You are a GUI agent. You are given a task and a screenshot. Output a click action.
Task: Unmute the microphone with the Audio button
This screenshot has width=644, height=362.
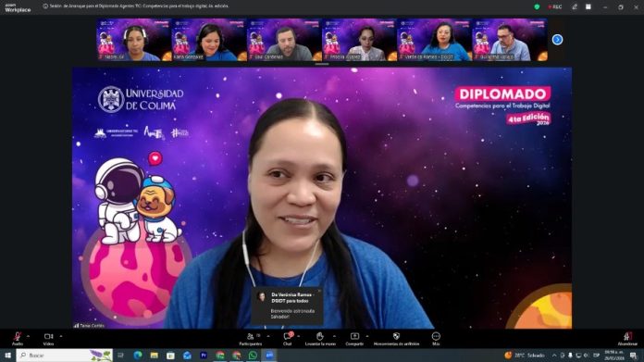pos(18,339)
